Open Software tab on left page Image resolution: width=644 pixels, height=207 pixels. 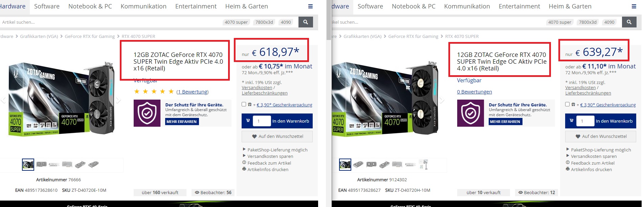pos(47,6)
